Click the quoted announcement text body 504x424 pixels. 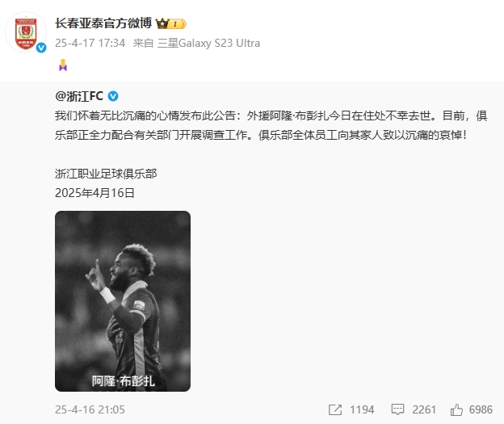click(271, 125)
